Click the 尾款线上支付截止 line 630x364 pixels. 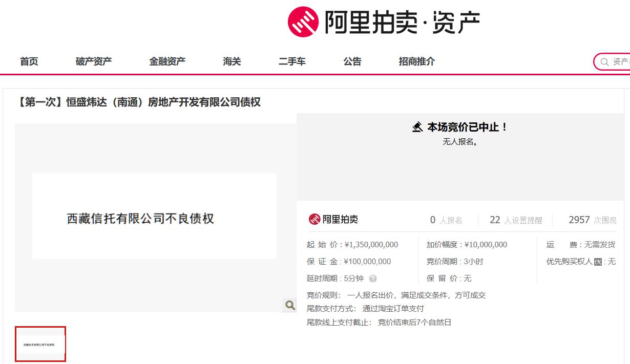pyautogui.click(x=379, y=323)
